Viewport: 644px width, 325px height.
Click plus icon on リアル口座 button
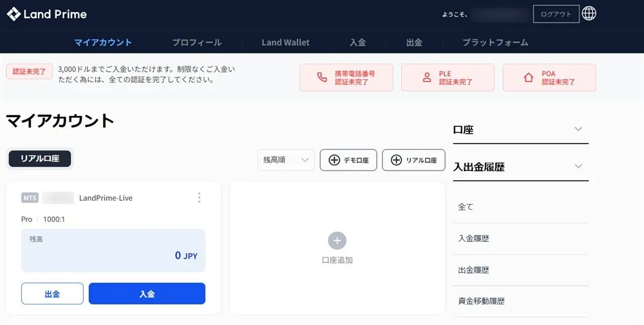[396, 160]
